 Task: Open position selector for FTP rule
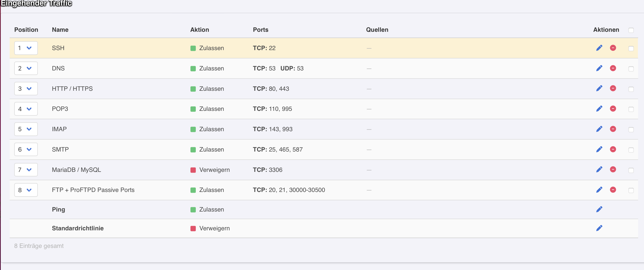[26, 190]
